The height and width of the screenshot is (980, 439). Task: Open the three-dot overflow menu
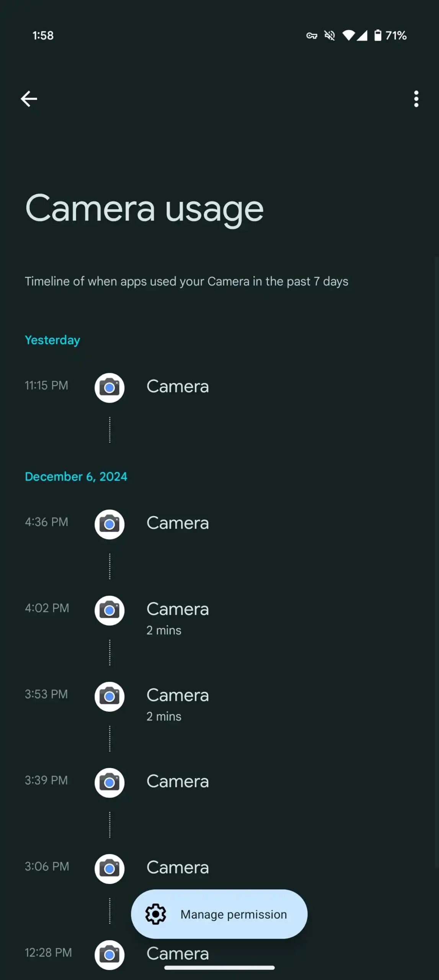click(x=416, y=99)
